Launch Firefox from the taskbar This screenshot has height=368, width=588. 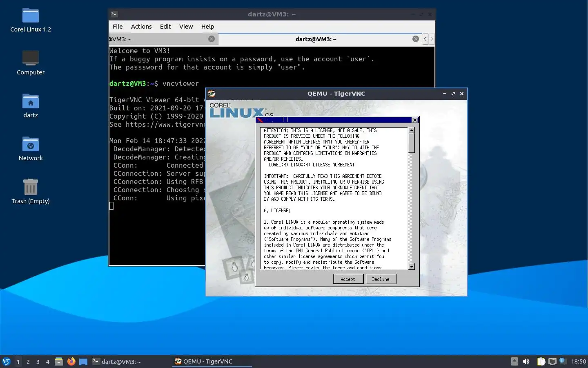coord(71,361)
